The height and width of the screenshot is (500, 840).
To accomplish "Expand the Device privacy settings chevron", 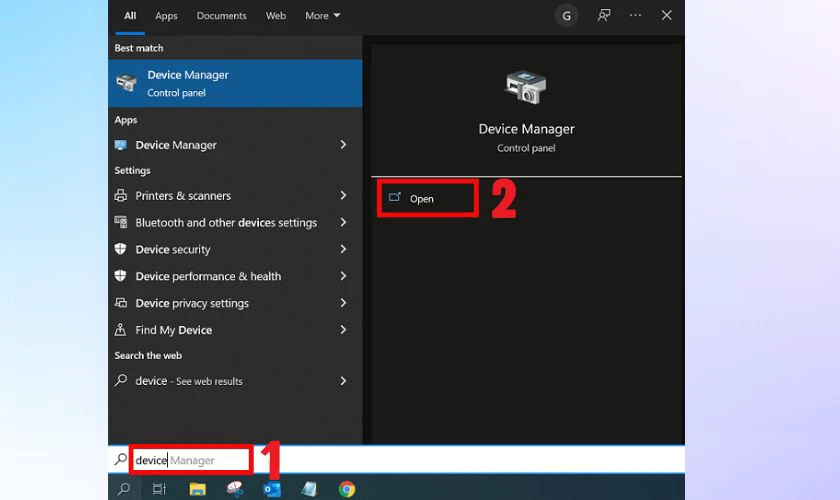I will [343, 303].
